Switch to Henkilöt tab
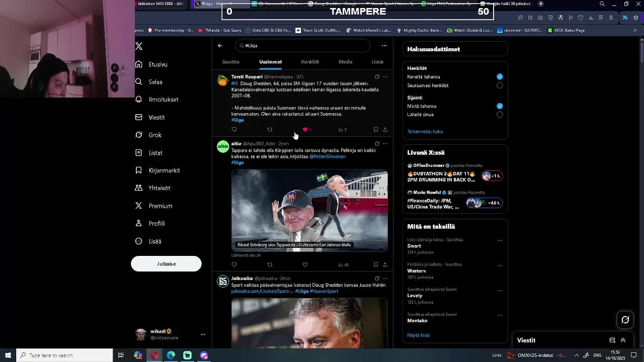This screenshot has width=644, height=362. coord(310,62)
